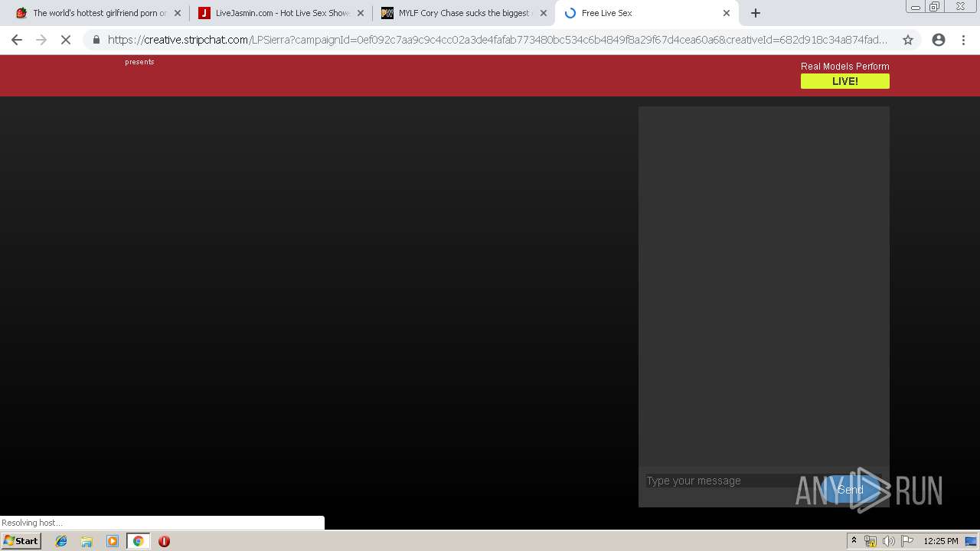This screenshot has width=980, height=551.
Task: Close the LiveJasmin.com tab
Action: pyautogui.click(x=361, y=13)
